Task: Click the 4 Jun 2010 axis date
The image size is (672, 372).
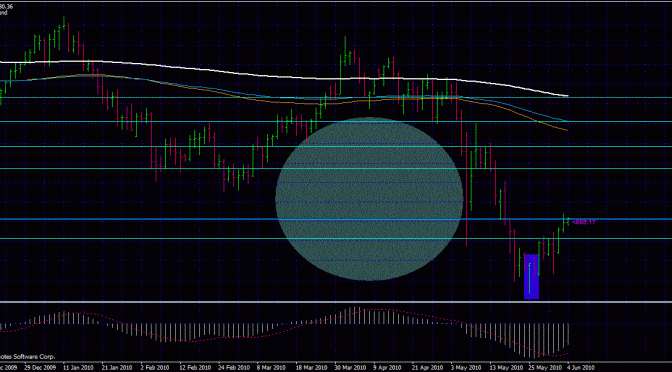Action: 581,368
